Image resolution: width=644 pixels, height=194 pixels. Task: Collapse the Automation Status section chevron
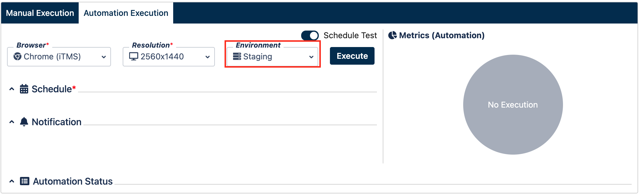click(x=12, y=181)
